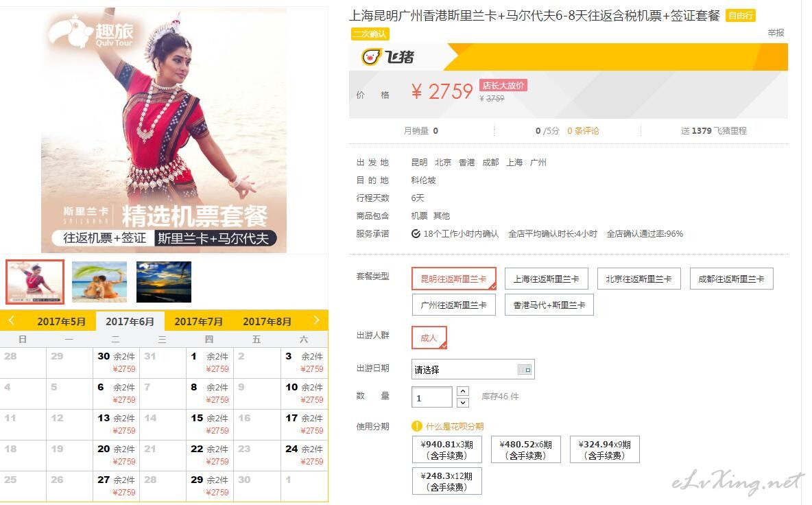Go to previous months with left arrow
The image size is (812, 505).
[11, 320]
